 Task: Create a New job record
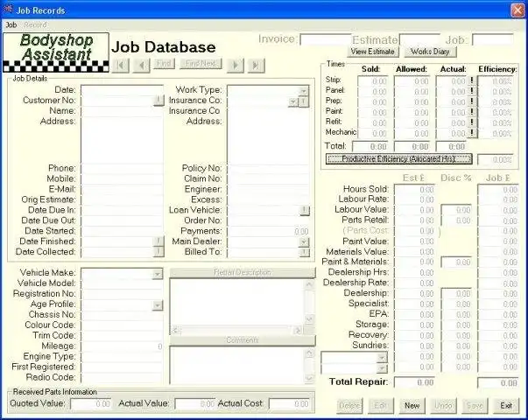pyautogui.click(x=412, y=406)
